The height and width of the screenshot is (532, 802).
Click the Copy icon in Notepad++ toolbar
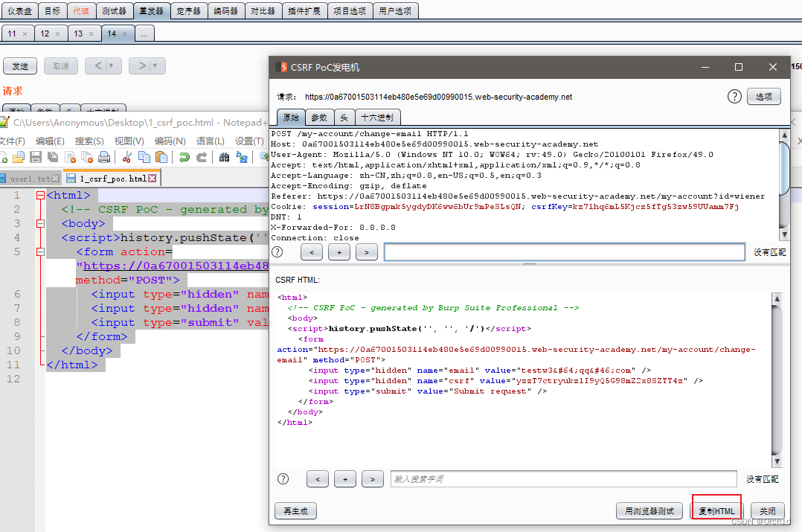tap(145, 157)
